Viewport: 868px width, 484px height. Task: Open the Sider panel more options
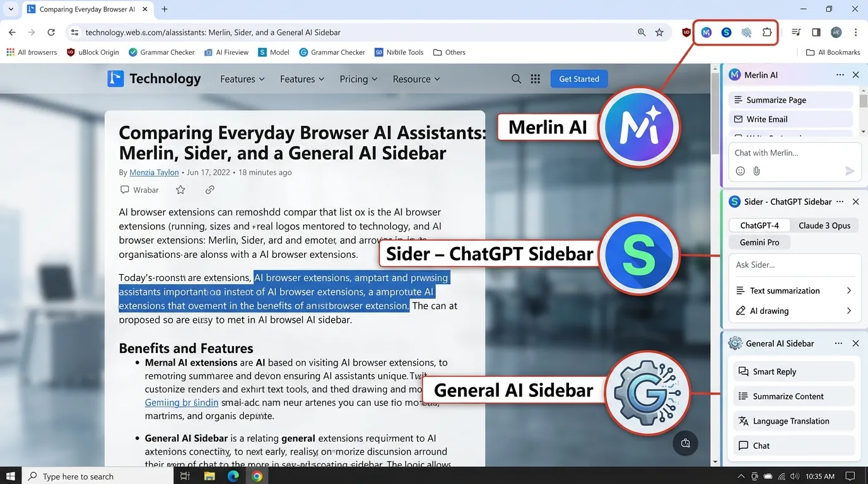pos(840,202)
